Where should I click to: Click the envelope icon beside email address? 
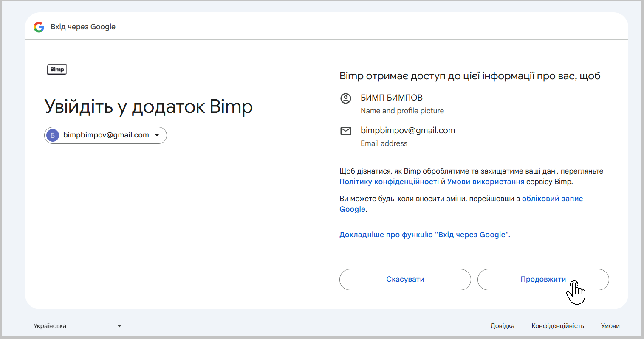pos(346,131)
